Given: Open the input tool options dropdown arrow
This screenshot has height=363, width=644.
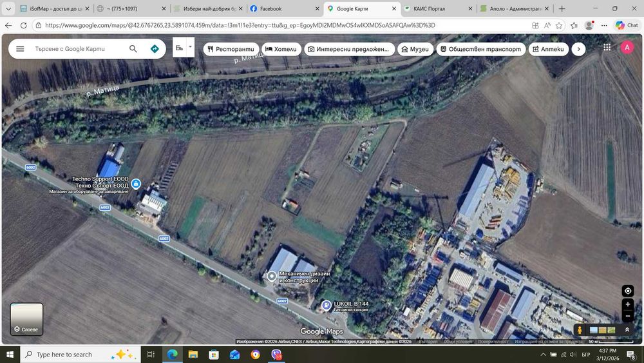Looking at the screenshot, I should (190, 47).
